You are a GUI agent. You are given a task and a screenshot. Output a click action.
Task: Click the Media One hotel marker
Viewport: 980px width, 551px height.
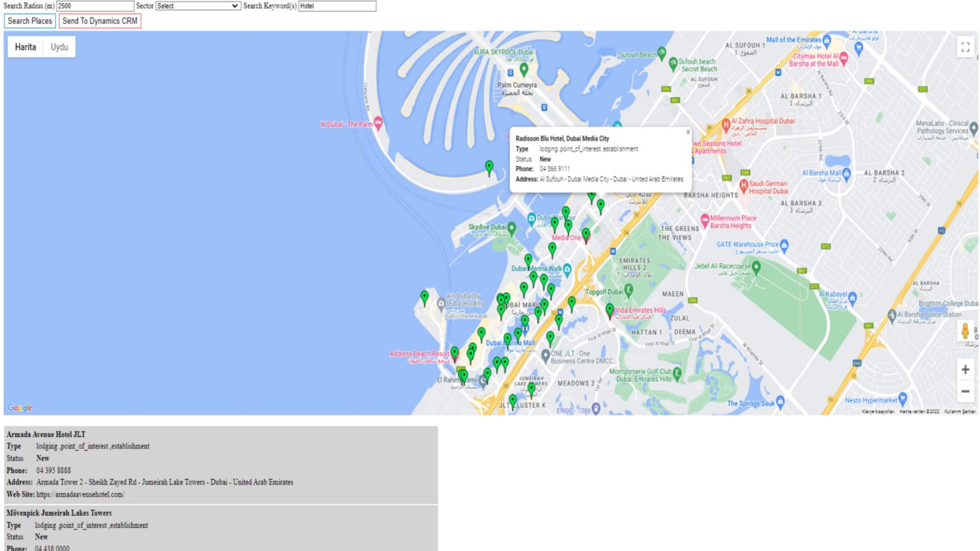coord(586,235)
